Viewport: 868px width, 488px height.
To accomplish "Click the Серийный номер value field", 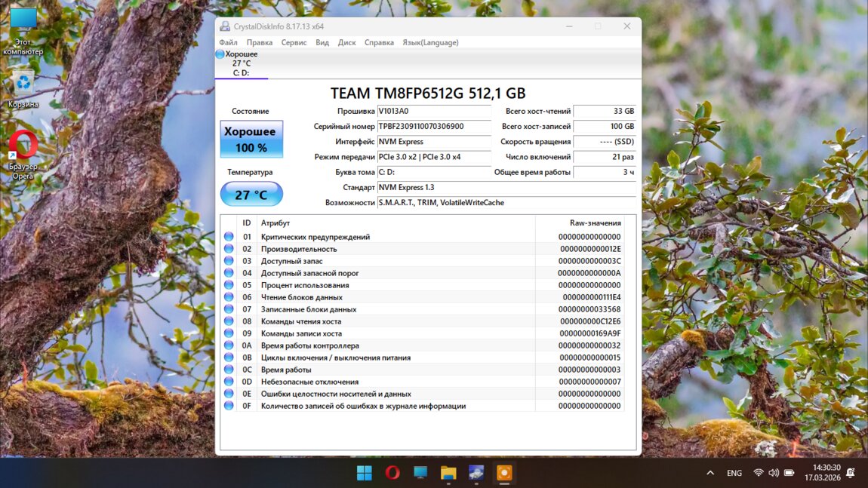I will [434, 127].
